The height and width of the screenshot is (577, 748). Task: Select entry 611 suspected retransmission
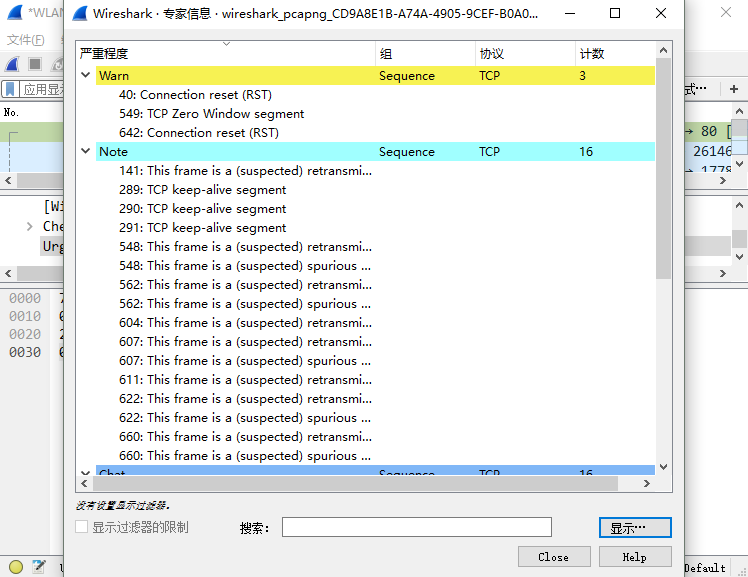pyautogui.click(x=245, y=380)
